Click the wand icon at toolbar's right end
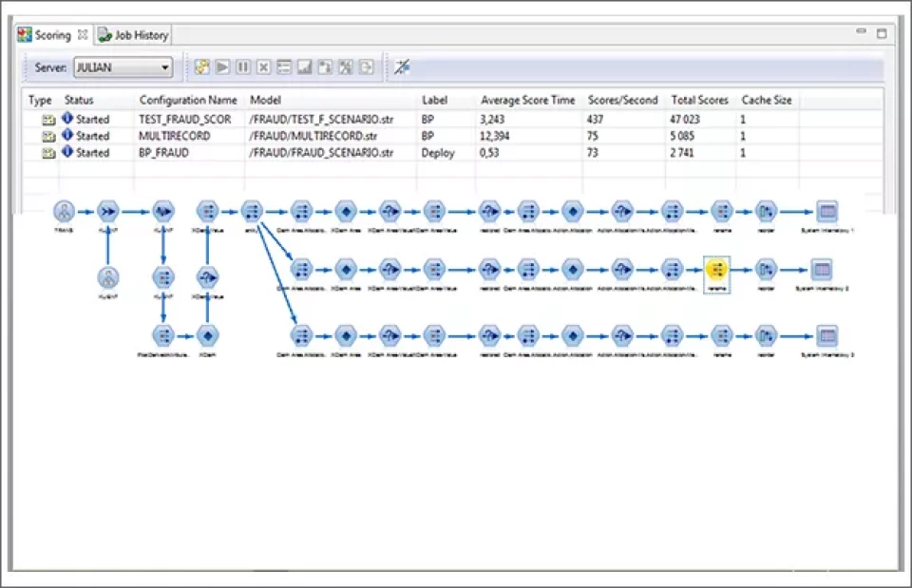 point(403,67)
